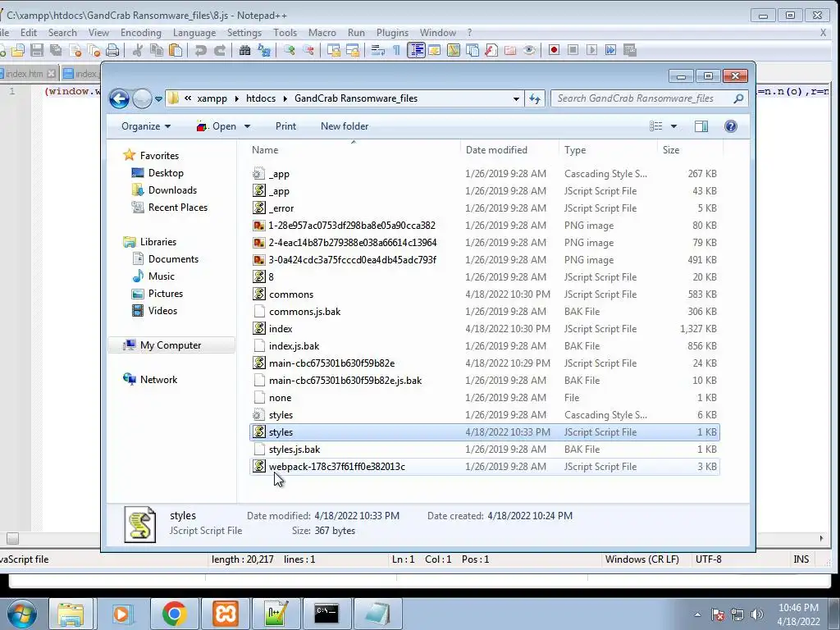Click the Save All icon in Notepad++

point(55,50)
